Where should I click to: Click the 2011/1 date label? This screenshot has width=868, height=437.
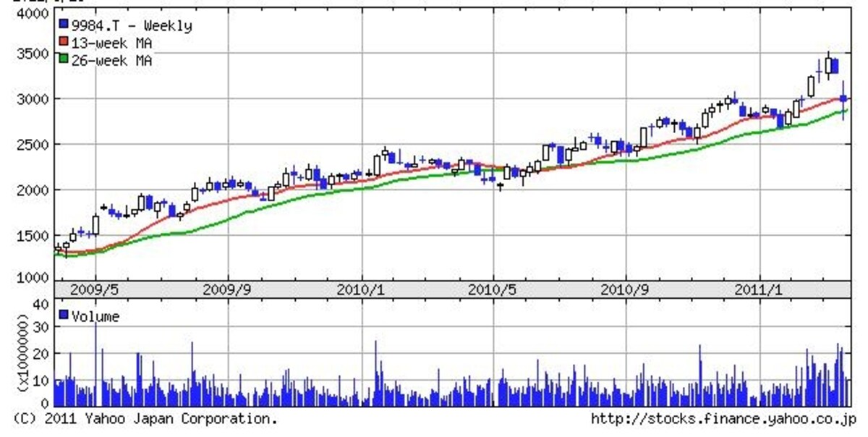[x=759, y=289]
